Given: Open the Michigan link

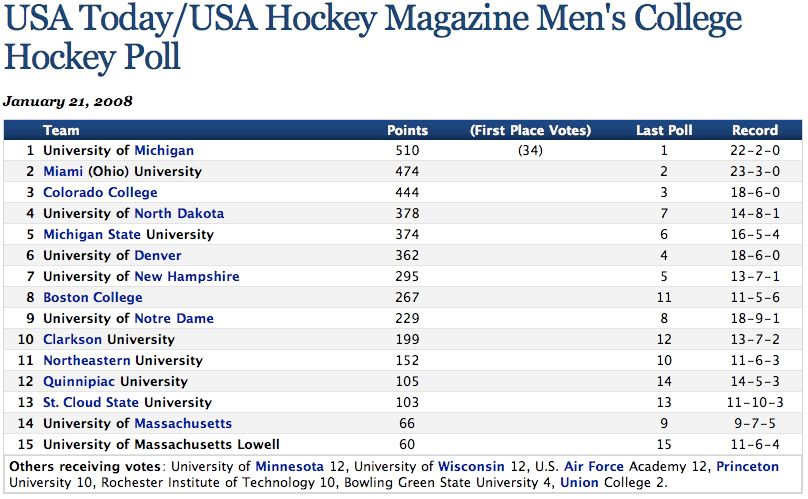Looking at the screenshot, I should coord(164,150).
